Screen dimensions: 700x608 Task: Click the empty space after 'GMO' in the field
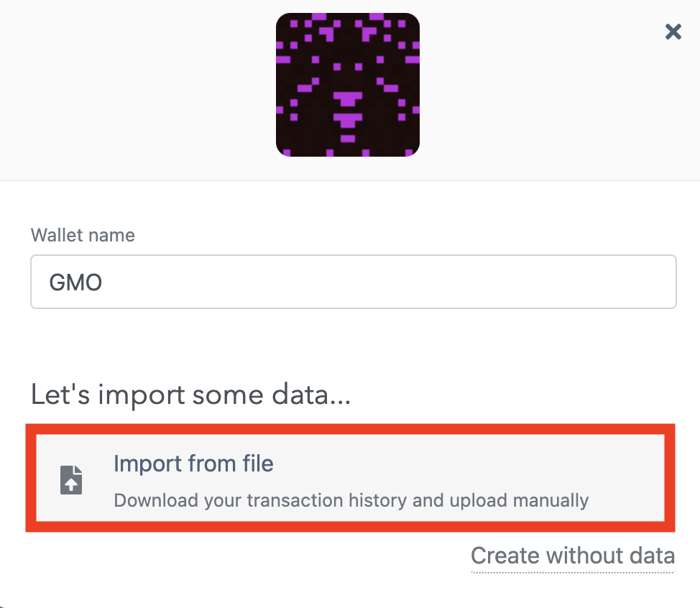tap(388, 282)
